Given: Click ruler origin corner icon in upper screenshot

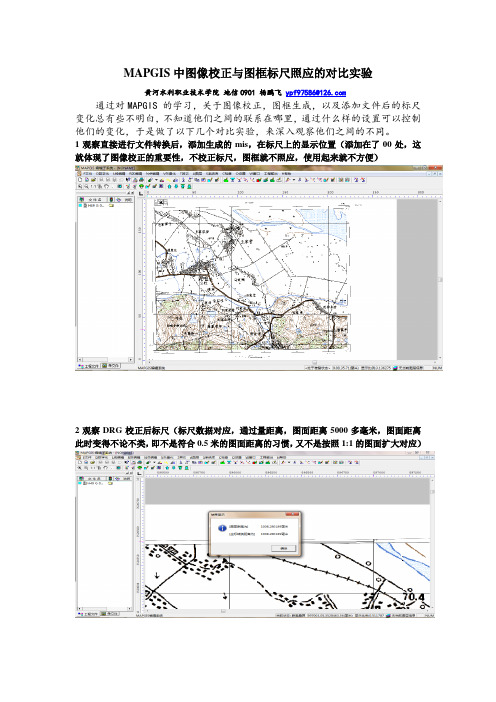Looking at the screenshot, I should pos(141,194).
